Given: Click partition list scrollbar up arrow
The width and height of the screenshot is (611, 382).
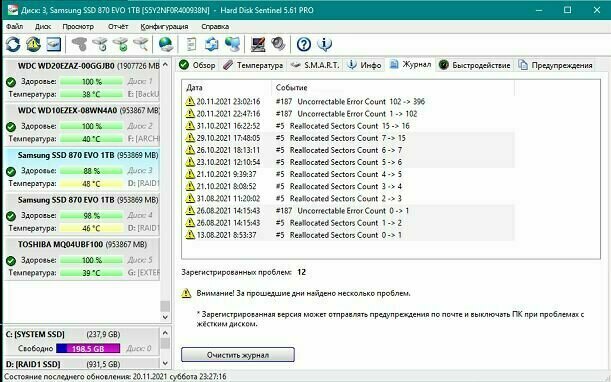Looking at the screenshot, I should pyautogui.click(x=165, y=333).
